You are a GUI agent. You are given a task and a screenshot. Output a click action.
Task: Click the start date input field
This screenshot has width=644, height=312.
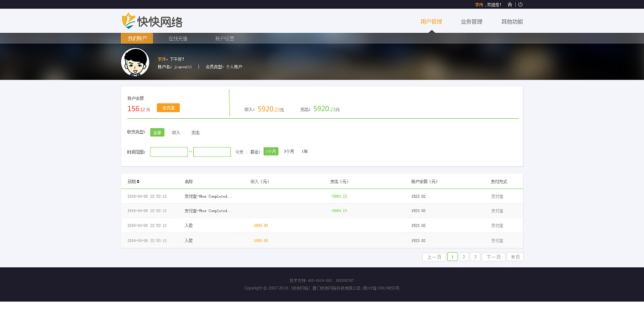tap(169, 151)
